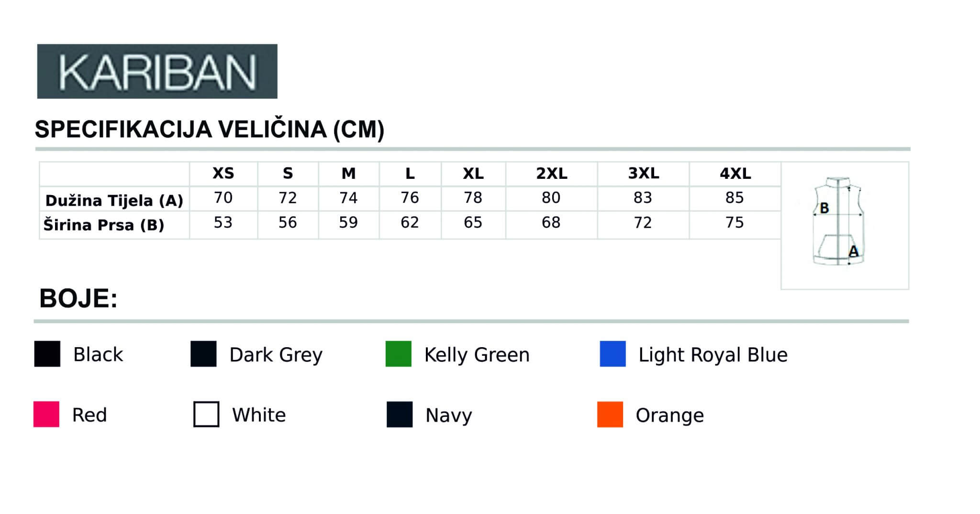Select the Dark Grey color swatch

click(x=203, y=354)
